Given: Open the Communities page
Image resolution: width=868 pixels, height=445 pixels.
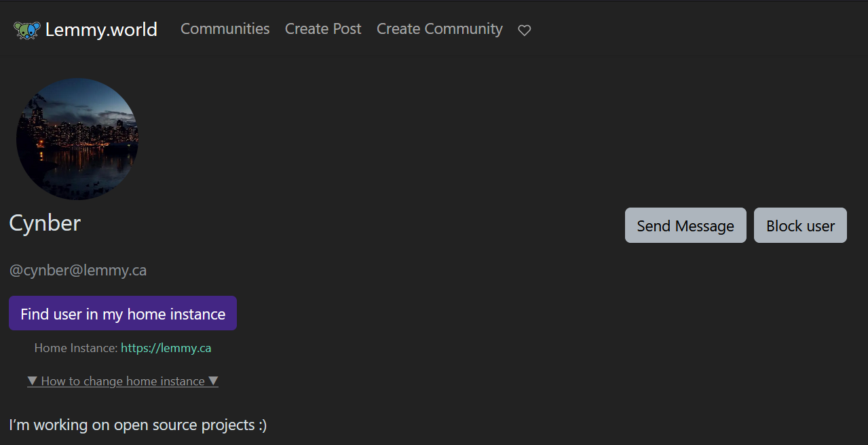Looking at the screenshot, I should tap(225, 29).
